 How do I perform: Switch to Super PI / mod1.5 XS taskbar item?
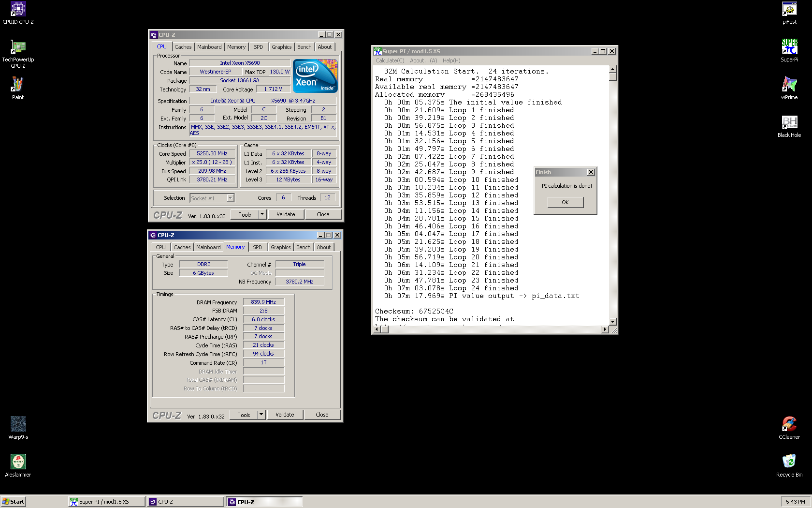106,502
